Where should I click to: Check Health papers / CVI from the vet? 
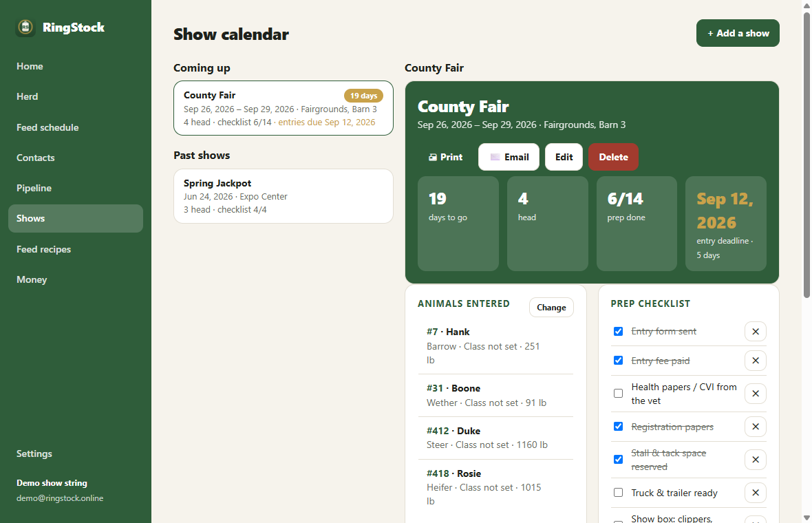point(619,394)
